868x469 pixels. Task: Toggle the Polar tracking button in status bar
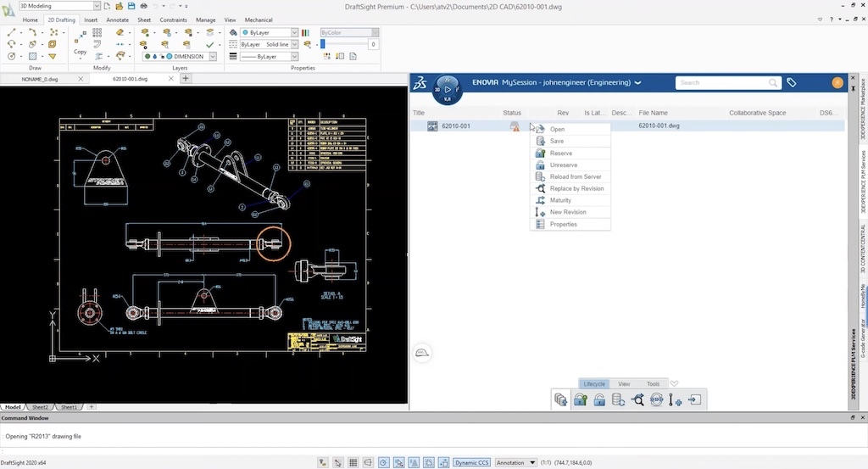coord(384,462)
